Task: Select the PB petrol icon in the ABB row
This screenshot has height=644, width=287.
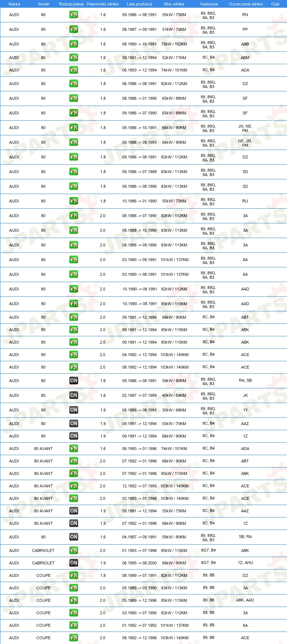Action: click(74, 44)
